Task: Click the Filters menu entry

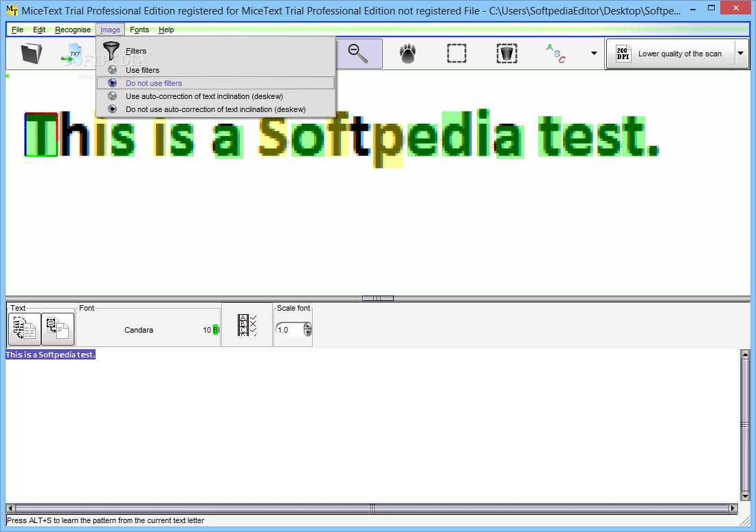Action: click(136, 51)
